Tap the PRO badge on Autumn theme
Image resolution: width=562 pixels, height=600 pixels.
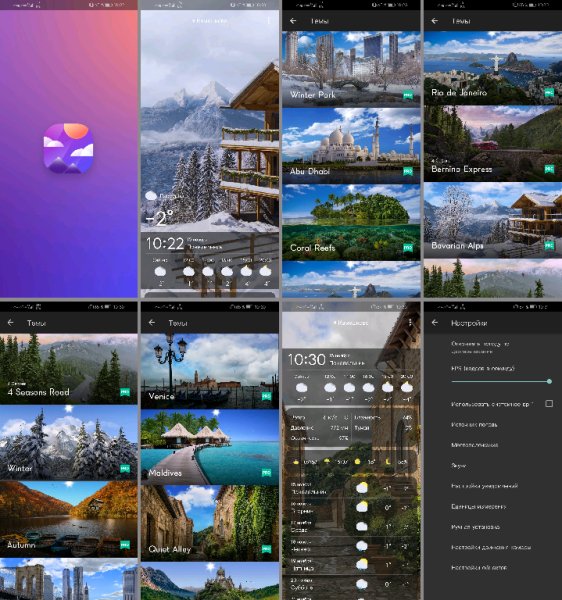click(125, 545)
